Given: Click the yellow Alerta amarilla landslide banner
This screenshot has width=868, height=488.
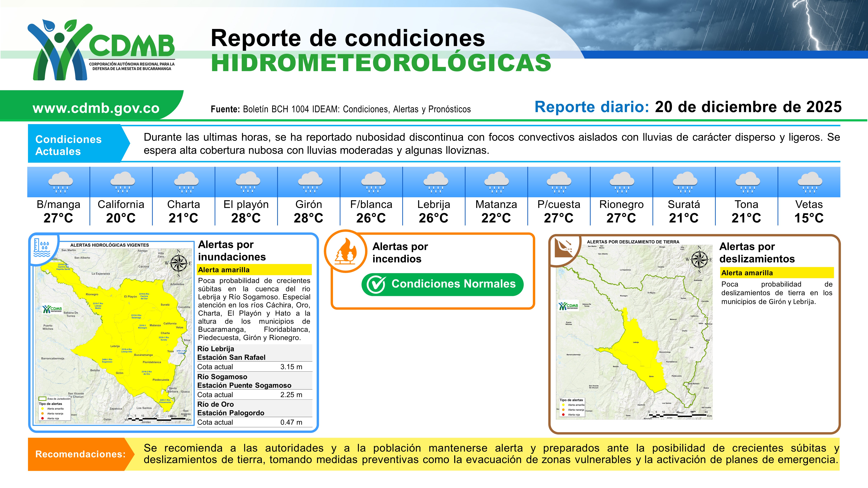Looking at the screenshot, I should [777, 273].
